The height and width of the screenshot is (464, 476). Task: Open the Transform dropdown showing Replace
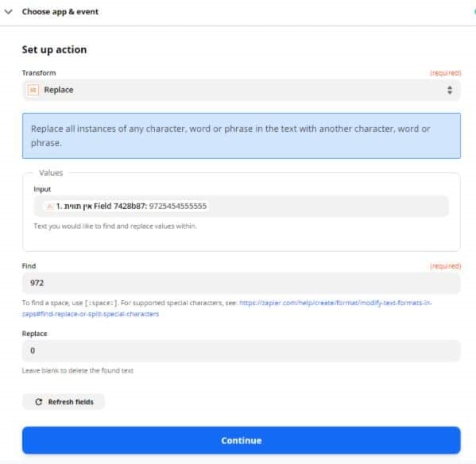(242, 90)
